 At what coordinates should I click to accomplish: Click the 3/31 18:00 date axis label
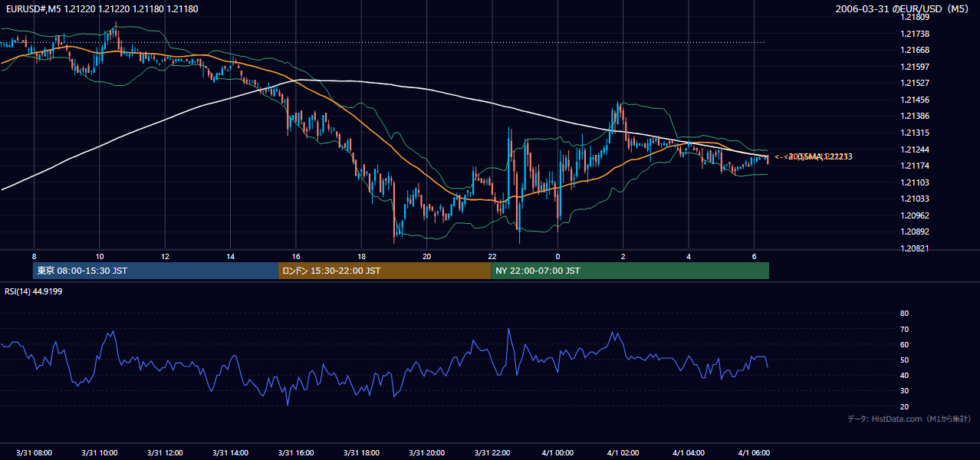(x=361, y=452)
